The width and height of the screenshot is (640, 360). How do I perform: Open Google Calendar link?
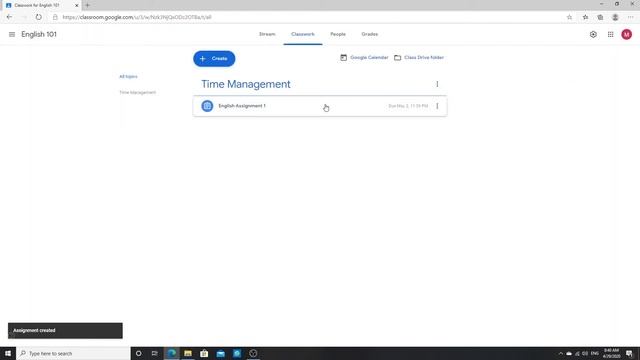point(364,58)
